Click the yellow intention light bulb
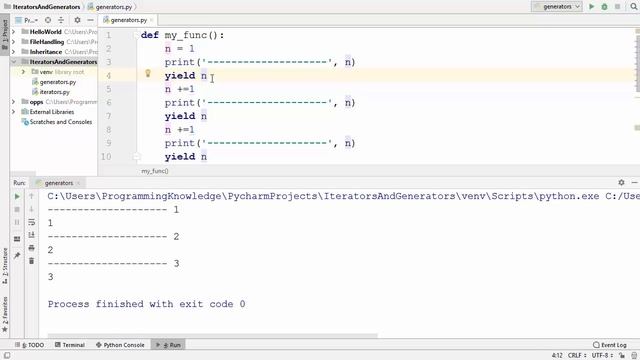 click(x=148, y=73)
